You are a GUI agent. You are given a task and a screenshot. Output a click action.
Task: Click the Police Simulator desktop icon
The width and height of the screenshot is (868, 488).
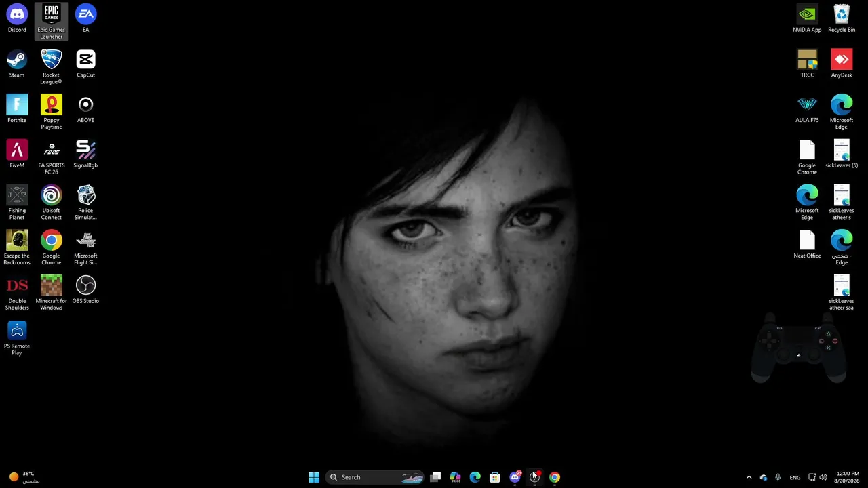coord(85,203)
